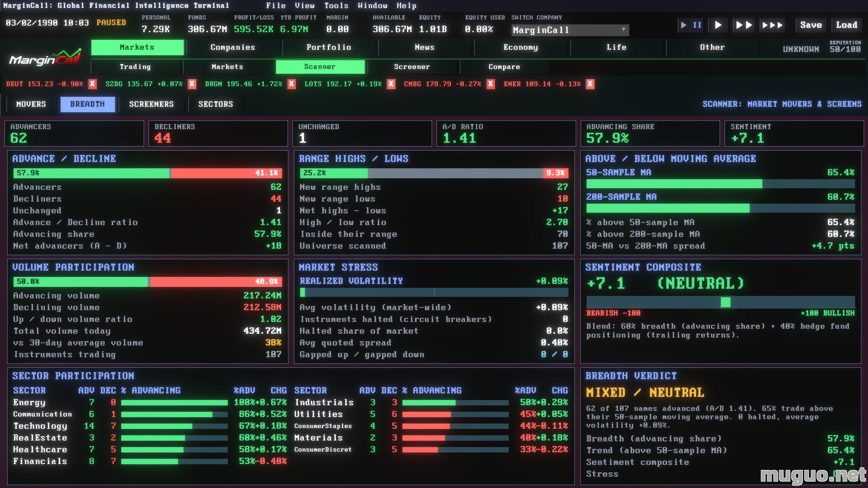The image size is (868, 488).
Task: Remove ENER ticker from watchlist
Action: point(590,84)
